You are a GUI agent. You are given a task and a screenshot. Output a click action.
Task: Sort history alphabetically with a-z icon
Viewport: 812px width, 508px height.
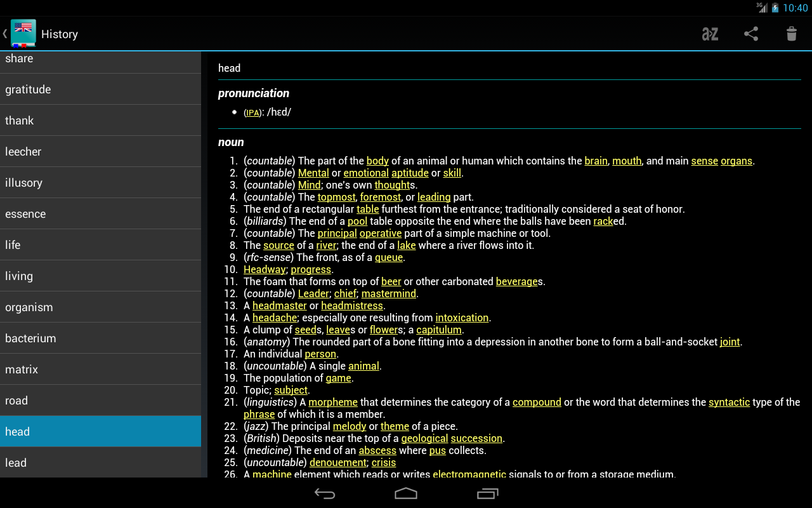[x=710, y=34]
